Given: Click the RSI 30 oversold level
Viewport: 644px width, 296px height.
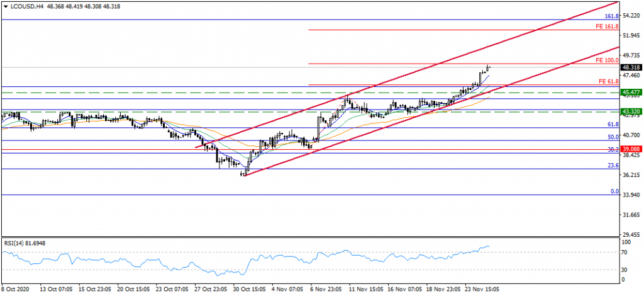Looking at the screenshot, I should point(625,270).
